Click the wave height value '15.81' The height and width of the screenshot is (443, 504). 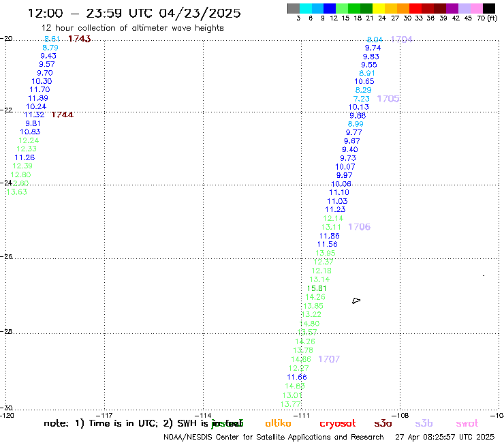coord(317,288)
